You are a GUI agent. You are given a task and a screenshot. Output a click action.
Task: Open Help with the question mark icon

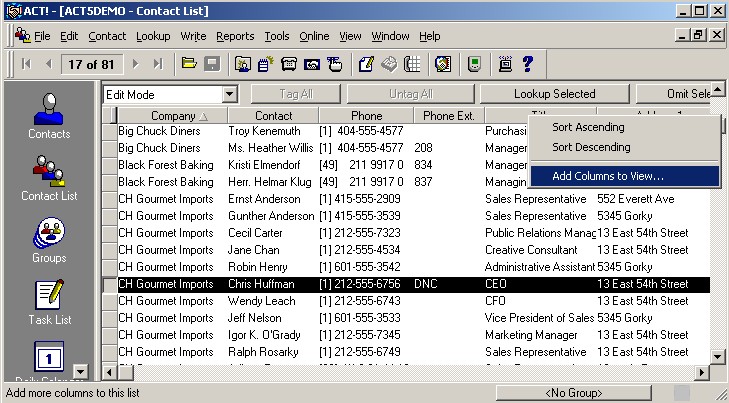[528, 64]
